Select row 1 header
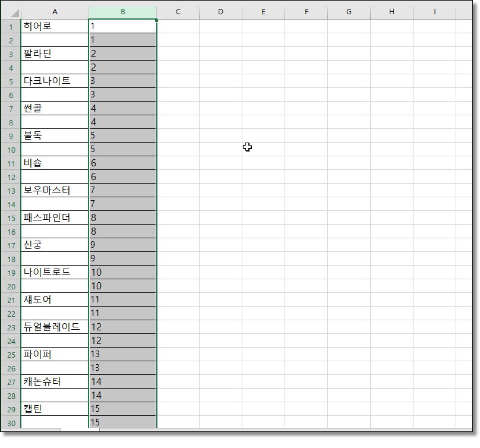This screenshot has height=448, width=480. coord(11,26)
